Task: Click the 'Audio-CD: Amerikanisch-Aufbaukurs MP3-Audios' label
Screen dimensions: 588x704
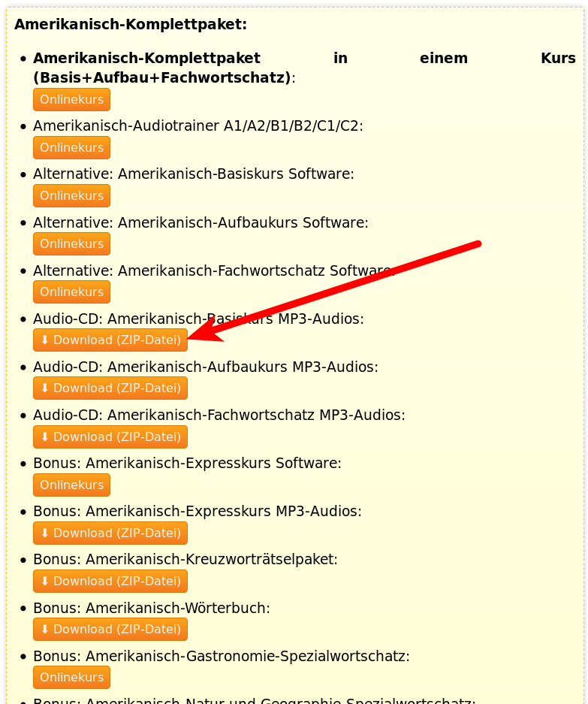Action: click(x=205, y=367)
